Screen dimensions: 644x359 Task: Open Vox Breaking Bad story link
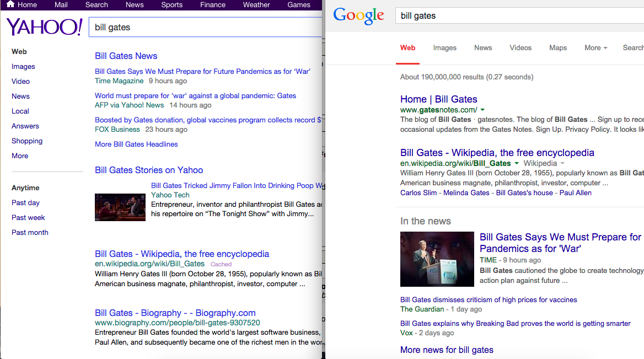[515, 324]
